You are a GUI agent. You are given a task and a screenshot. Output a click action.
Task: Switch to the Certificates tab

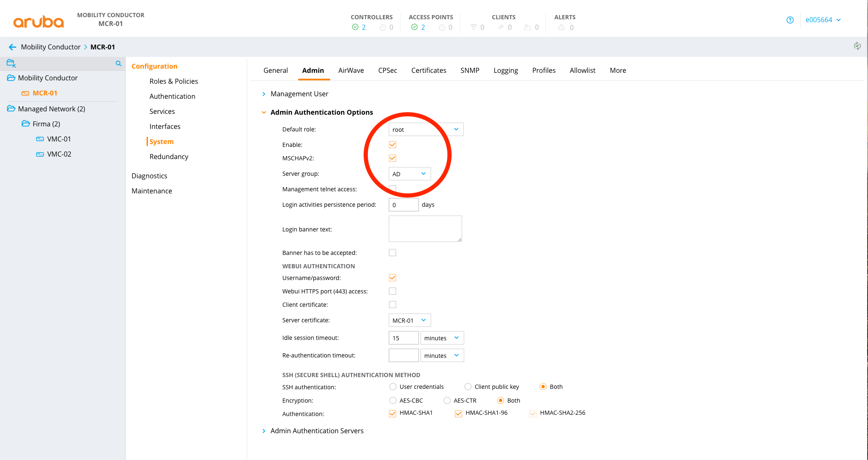point(429,70)
